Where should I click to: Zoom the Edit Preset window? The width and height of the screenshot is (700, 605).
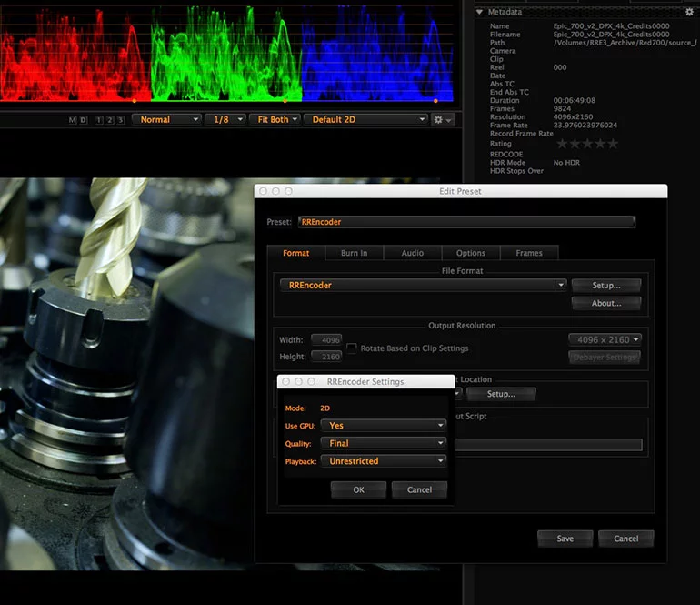[x=288, y=191]
